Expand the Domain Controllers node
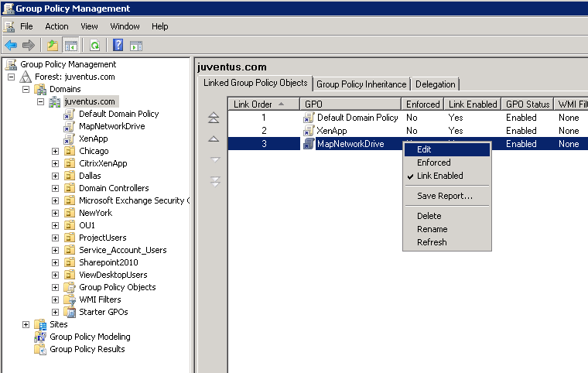588x373 pixels. (55, 188)
